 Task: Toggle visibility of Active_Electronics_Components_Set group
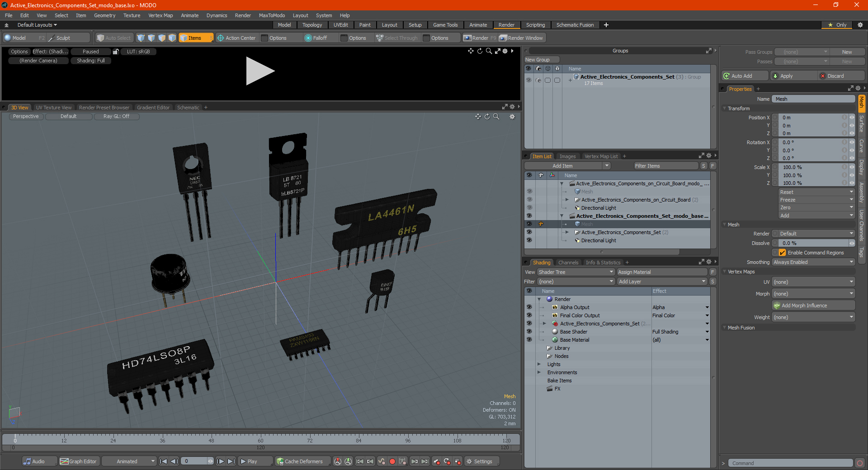point(529,232)
